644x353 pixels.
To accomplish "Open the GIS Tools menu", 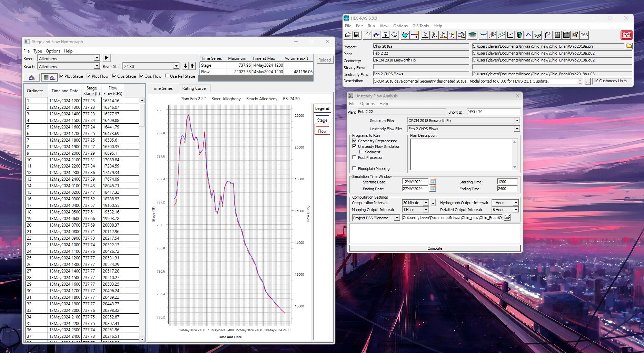I will click(420, 26).
